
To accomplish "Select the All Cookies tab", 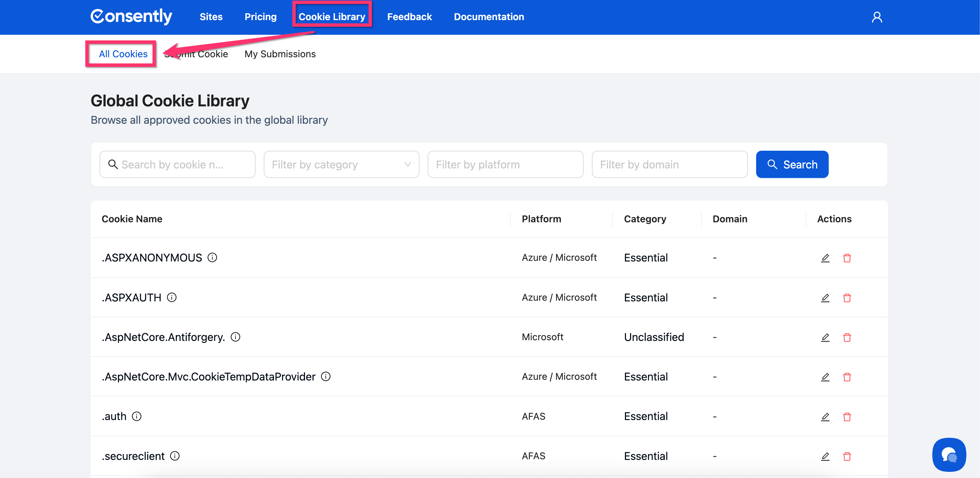I will tap(123, 54).
